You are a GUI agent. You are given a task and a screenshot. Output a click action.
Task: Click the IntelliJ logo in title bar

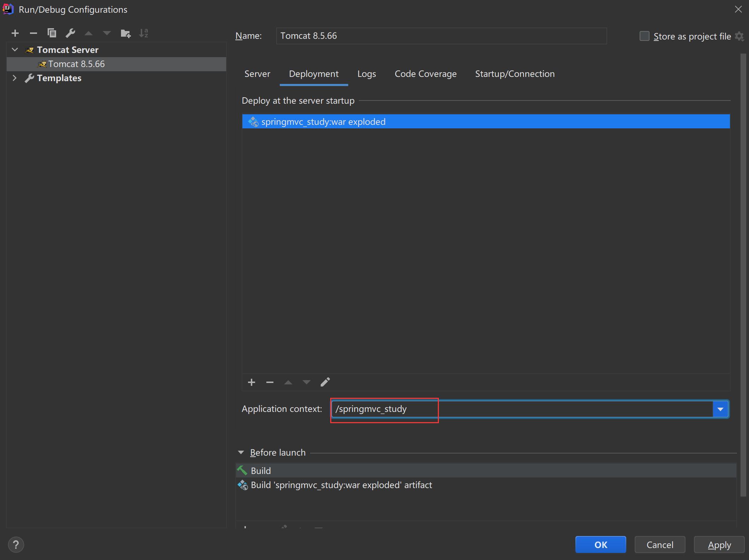point(8,9)
